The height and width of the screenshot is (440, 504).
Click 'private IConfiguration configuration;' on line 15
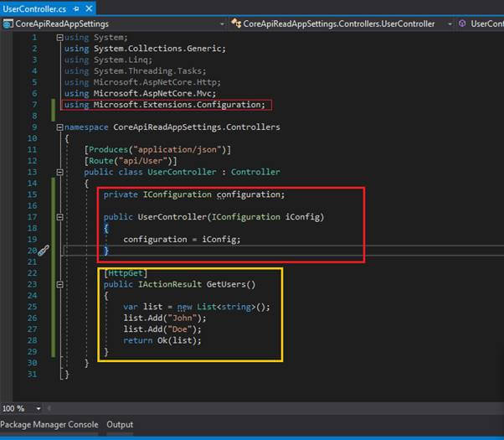coord(194,194)
